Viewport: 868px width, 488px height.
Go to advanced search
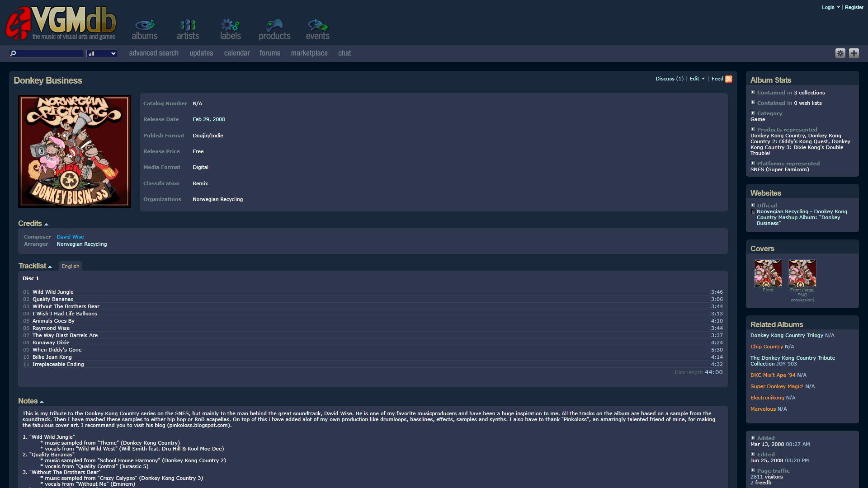[154, 53]
